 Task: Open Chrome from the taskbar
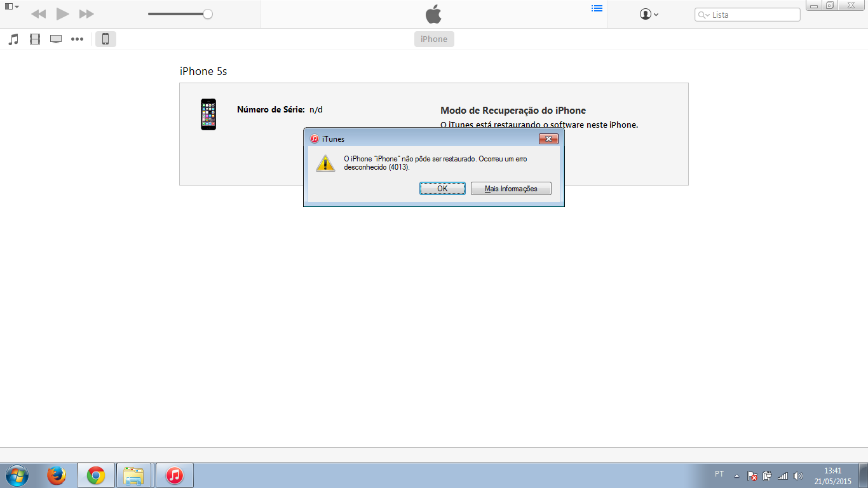point(96,475)
